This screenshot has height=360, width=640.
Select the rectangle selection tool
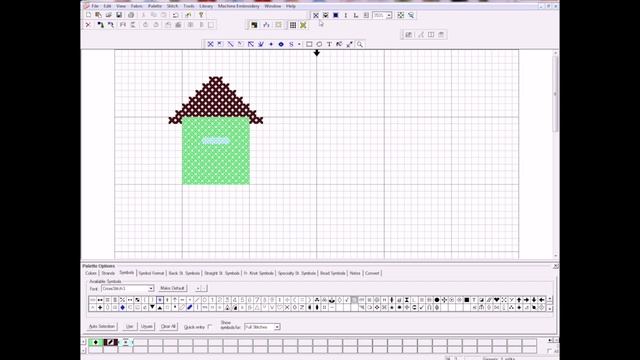click(309, 44)
